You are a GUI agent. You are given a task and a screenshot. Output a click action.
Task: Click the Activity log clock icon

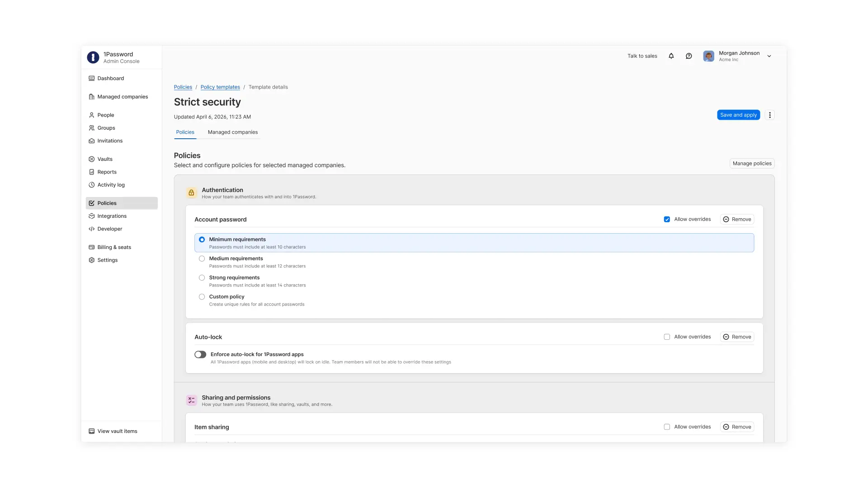(92, 185)
